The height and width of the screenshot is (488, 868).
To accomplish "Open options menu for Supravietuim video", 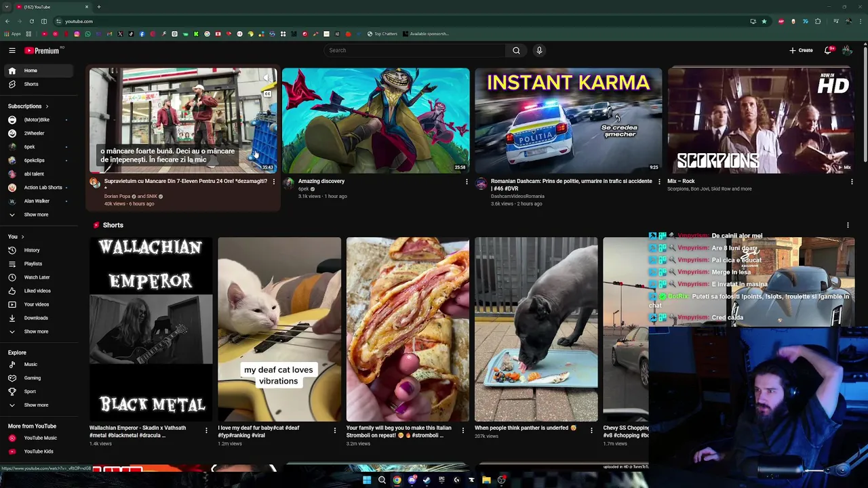I will point(273,182).
